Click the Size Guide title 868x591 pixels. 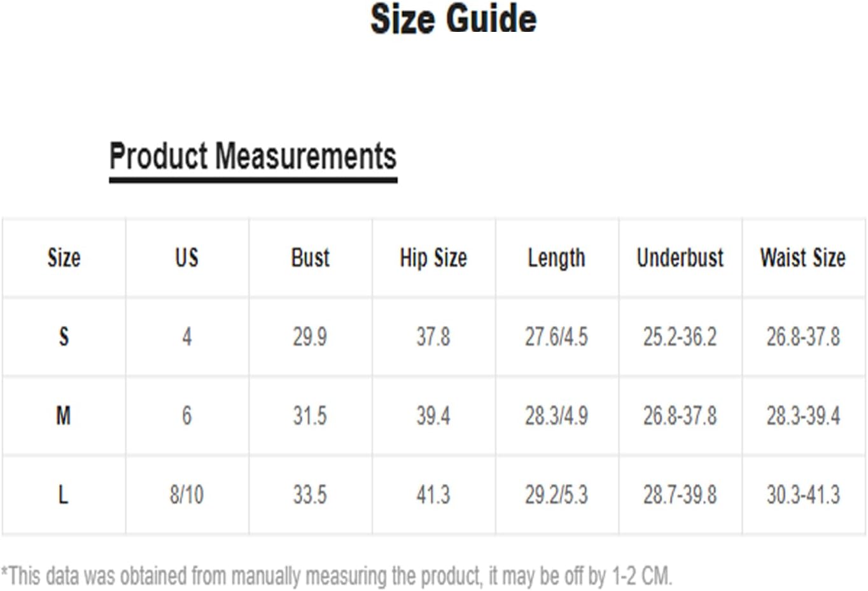[x=453, y=19]
